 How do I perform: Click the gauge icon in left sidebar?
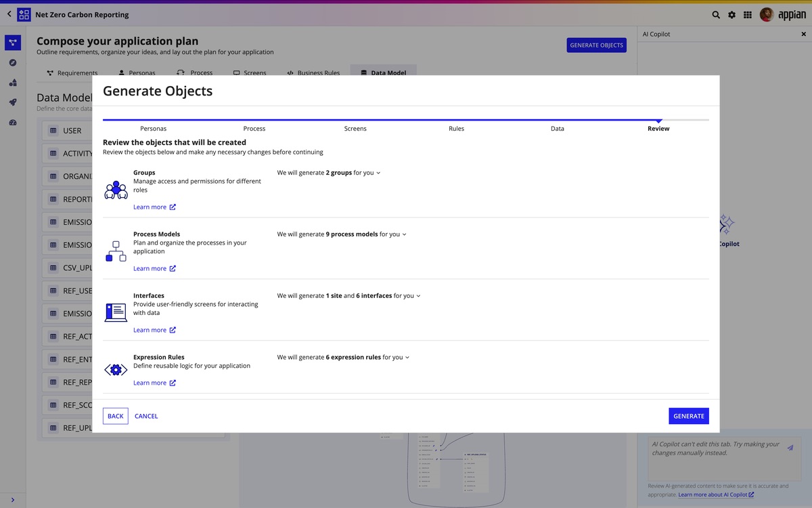click(13, 123)
